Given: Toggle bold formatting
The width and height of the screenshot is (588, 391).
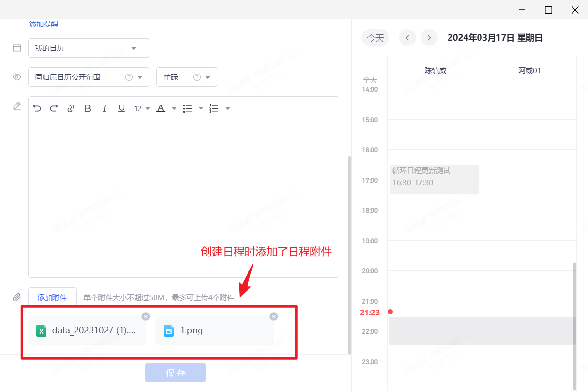Looking at the screenshot, I should coord(88,108).
